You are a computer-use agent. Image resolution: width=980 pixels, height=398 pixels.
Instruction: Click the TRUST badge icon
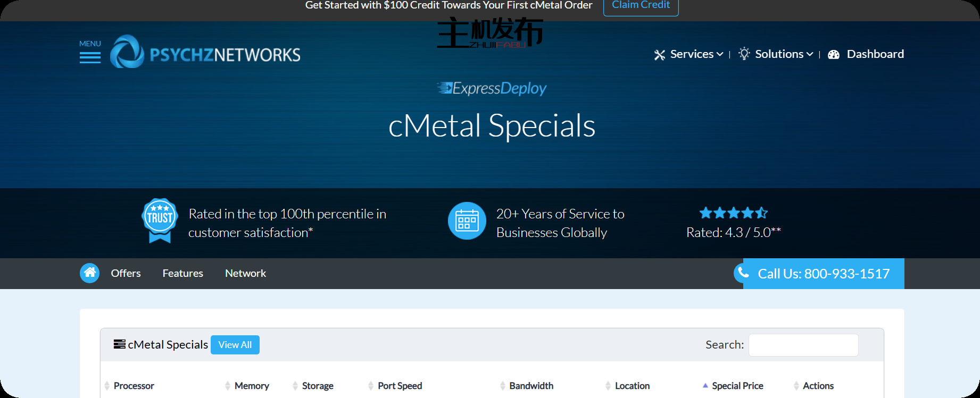160,221
